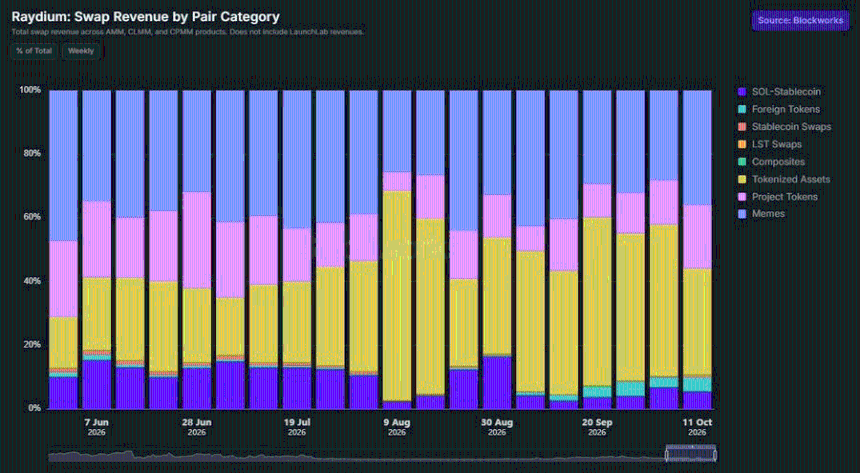
Task: Click the Tokenized Assets legend entry
Action: click(784, 179)
